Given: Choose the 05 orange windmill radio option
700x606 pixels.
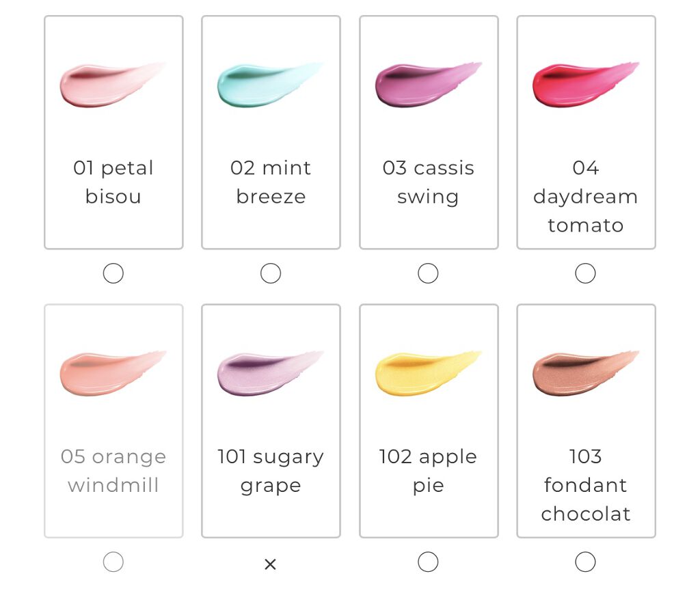Looking at the screenshot, I should pos(113,562).
